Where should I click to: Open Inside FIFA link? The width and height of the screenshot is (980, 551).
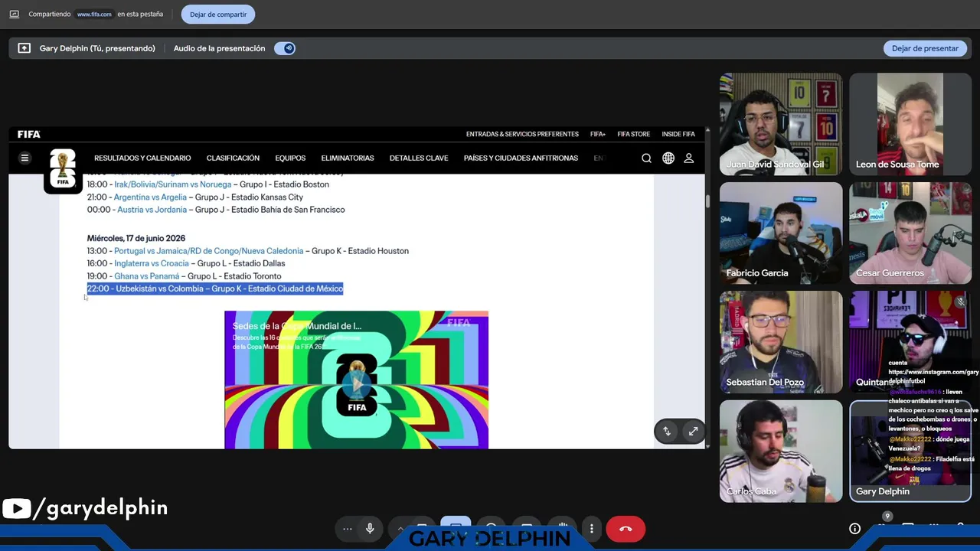[x=678, y=134]
